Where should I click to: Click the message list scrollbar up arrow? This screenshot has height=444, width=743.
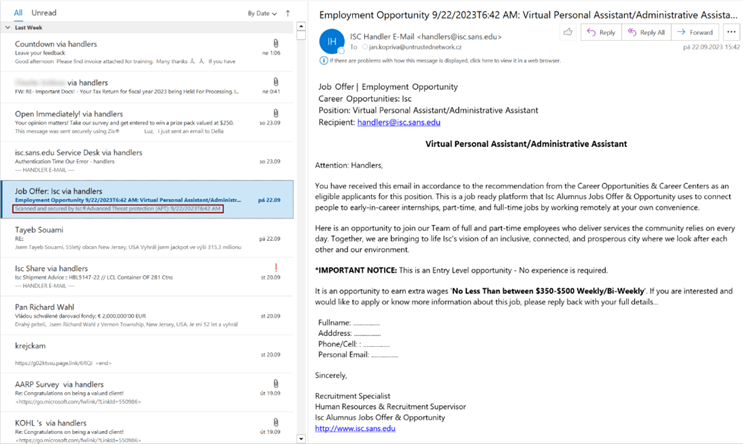[299, 28]
